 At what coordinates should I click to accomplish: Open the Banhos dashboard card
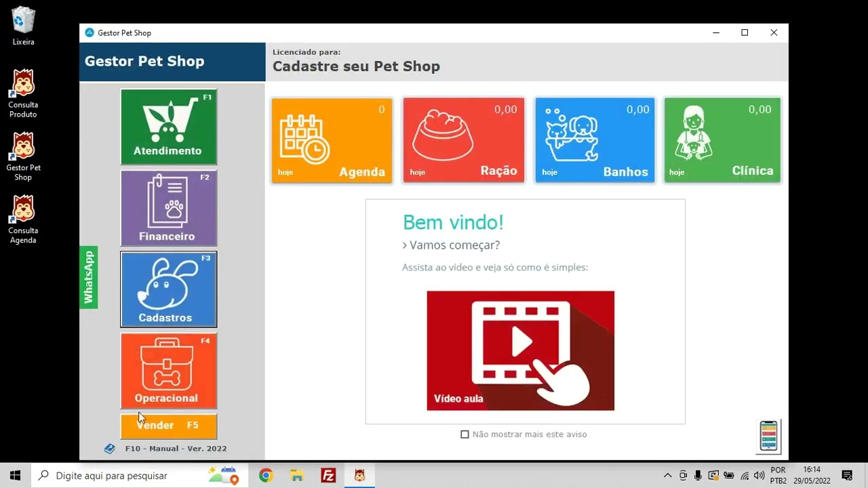[595, 140]
